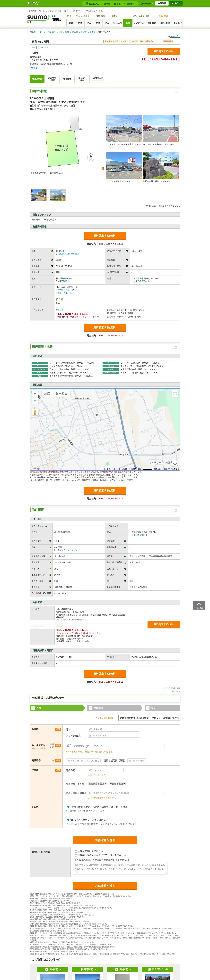Screen dimensions: 210x980
Task: Collapse the 物件の特徴 section via dots button
Action: (176, 91)
